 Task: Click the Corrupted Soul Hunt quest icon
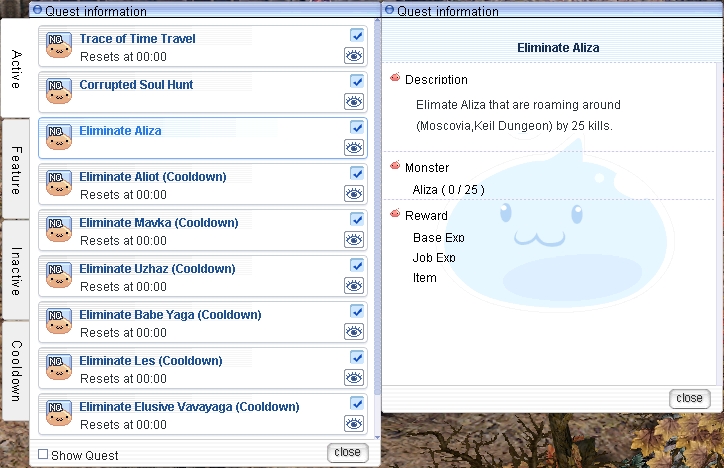click(x=58, y=92)
